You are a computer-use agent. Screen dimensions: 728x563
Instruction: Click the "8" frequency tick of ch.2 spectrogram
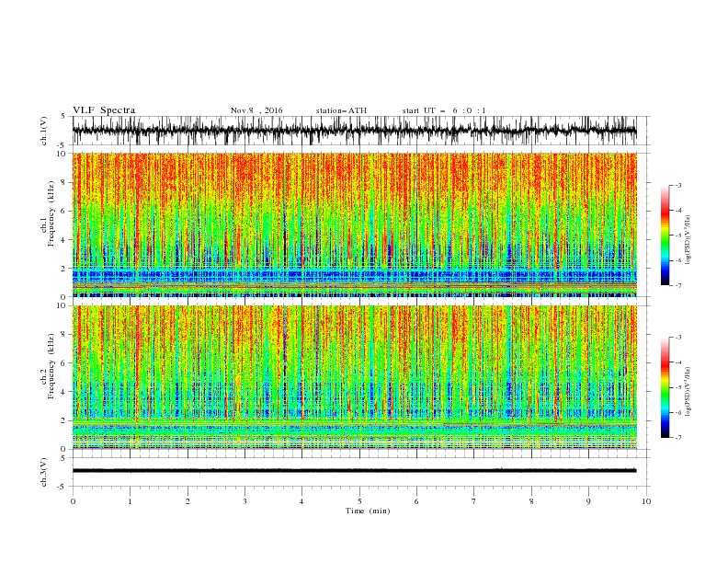pyautogui.click(x=63, y=335)
